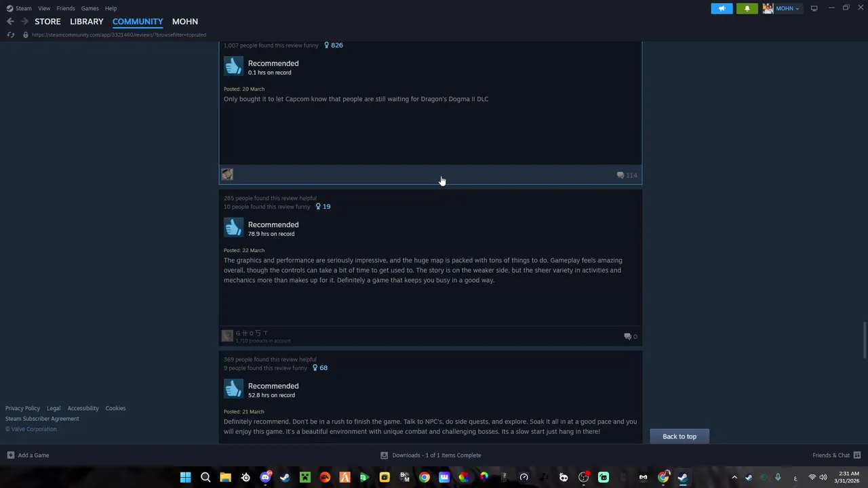Open notifications green bell button
Screen dimensions: 868x488
pos(747,8)
